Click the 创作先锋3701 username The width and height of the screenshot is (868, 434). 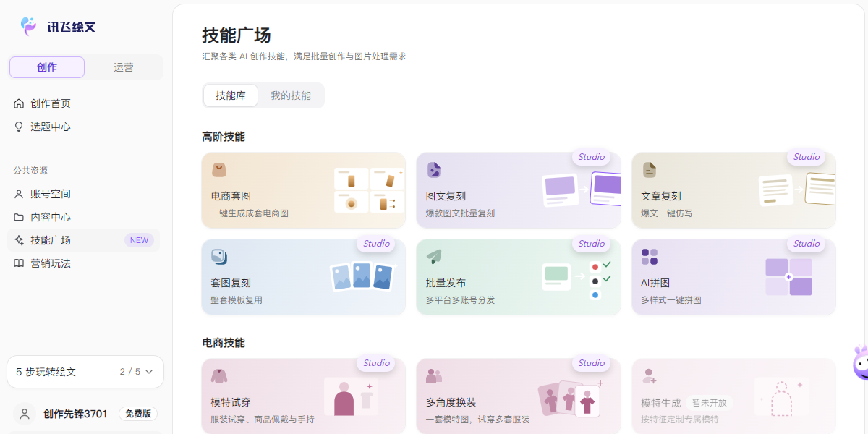click(75, 414)
